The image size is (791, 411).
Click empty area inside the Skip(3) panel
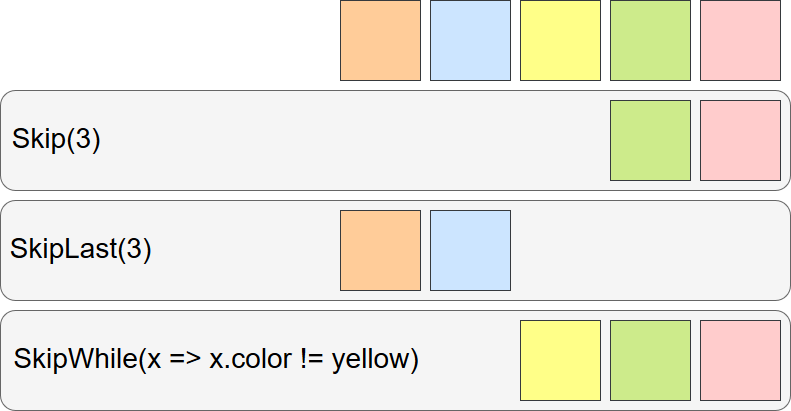click(x=353, y=140)
